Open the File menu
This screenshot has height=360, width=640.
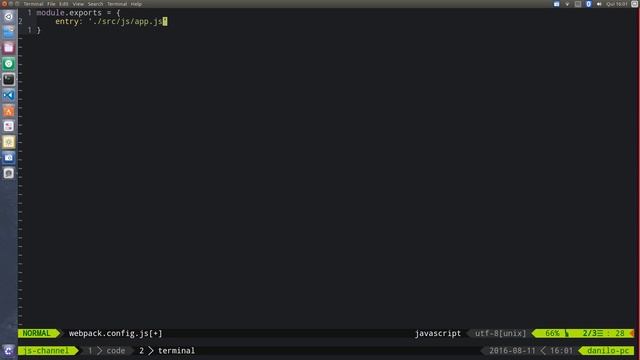(51, 4)
